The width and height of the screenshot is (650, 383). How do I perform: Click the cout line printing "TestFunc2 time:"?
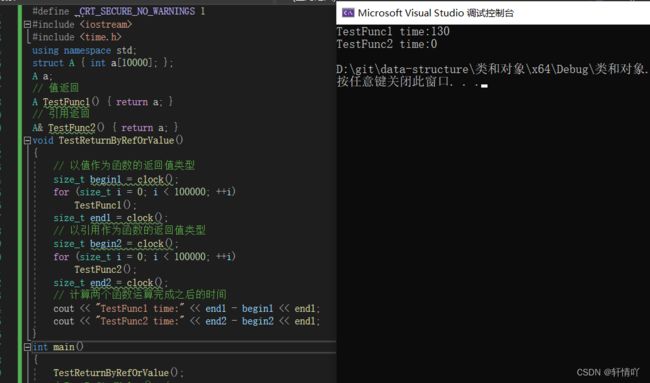pos(187,321)
